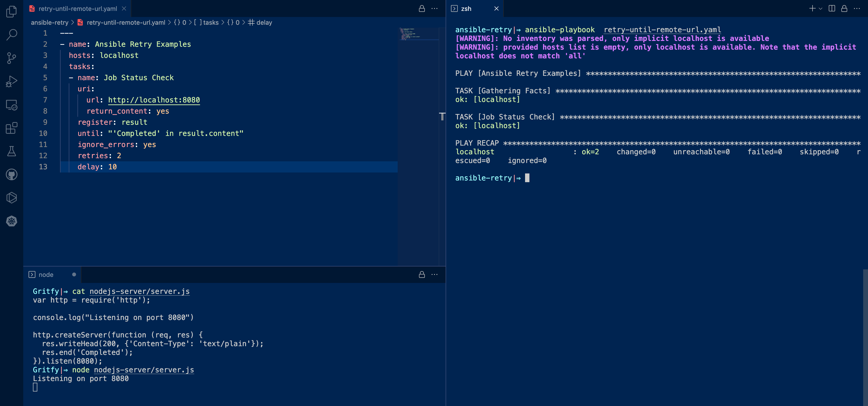The width and height of the screenshot is (868, 406).
Task: Open Run and Debug view
Action: coord(11,81)
